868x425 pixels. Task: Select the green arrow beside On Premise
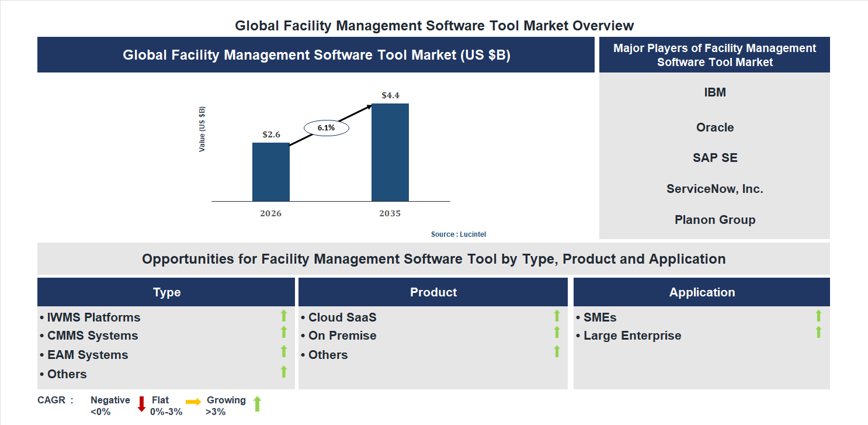tap(556, 333)
